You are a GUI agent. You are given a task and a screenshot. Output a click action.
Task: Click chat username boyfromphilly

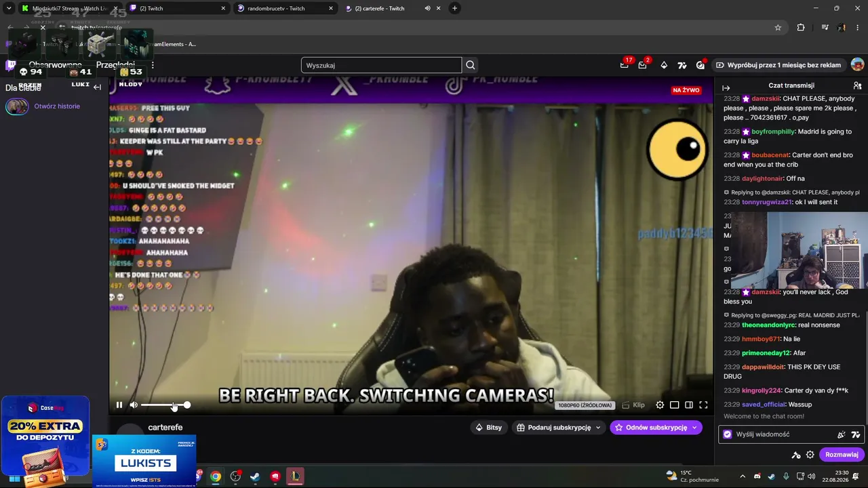click(x=772, y=132)
